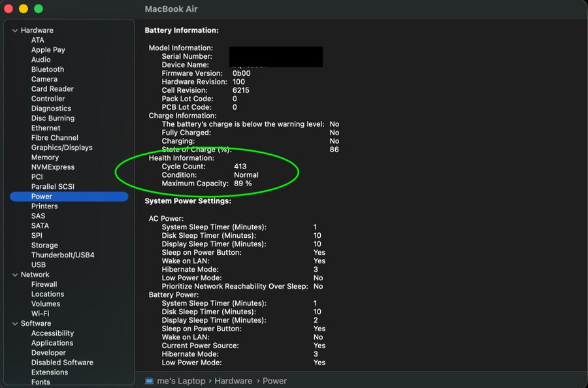Click Power in the bottom path bar
This screenshot has width=588, height=388.
(x=274, y=381)
